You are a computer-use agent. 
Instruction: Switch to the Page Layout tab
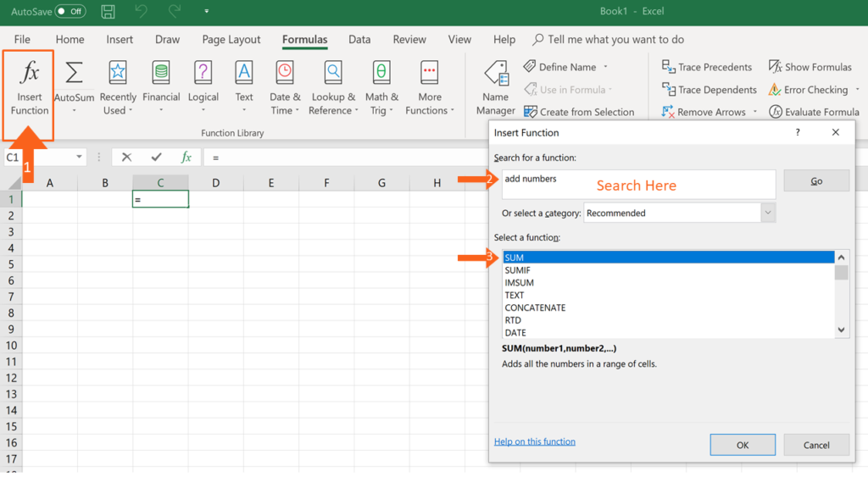pyautogui.click(x=231, y=39)
